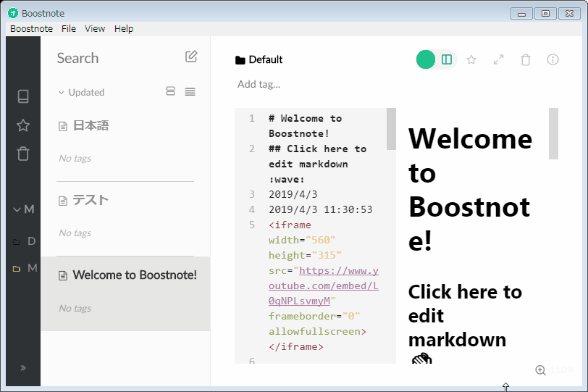Click the 110% zoom level

click(x=562, y=370)
